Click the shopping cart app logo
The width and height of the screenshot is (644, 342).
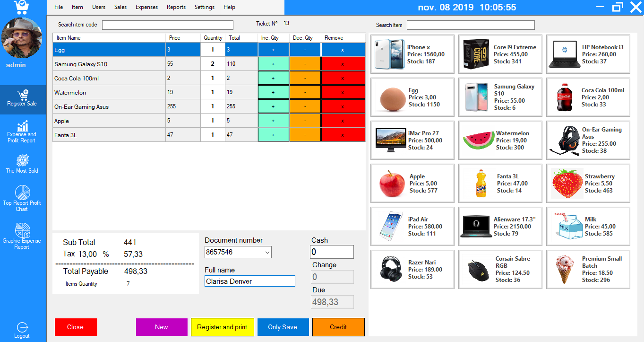pyautogui.click(x=22, y=7)
